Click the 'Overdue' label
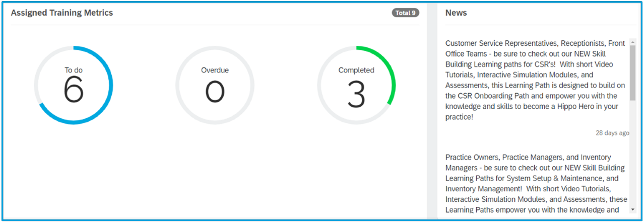The height and width of the screenshot is (223, 644). (x=215, y=70)
